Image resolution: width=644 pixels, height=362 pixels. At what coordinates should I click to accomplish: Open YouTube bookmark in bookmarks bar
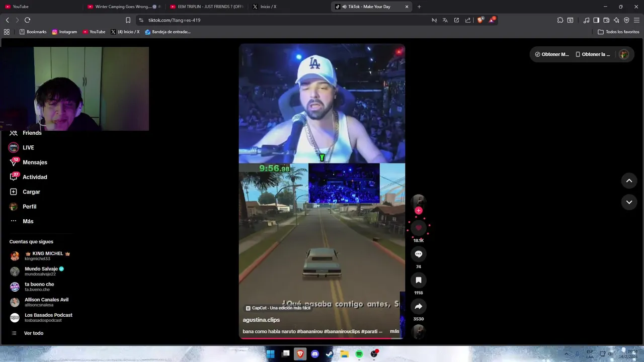point(94,32)
